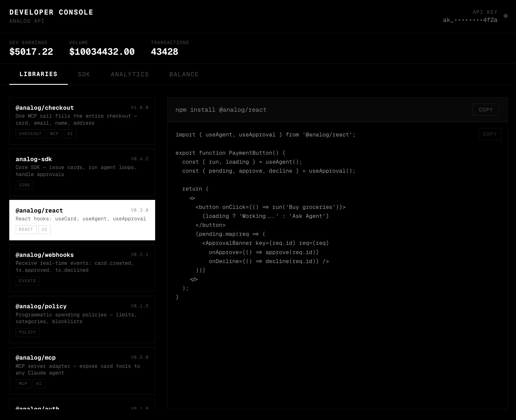Viewport: 516px width, 420px height.
Task: Click version V0.5.0 on @analog/mcp
Action: tap(140, 357)
